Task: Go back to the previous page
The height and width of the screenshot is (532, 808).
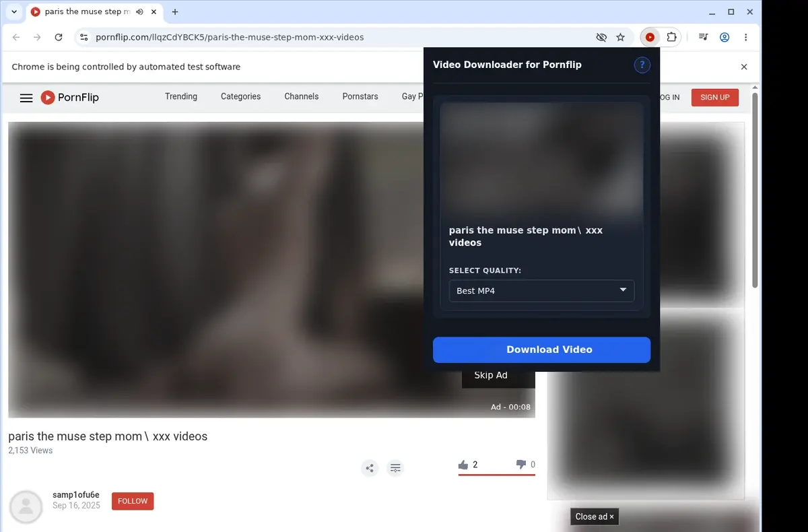Action: (16, 38)
